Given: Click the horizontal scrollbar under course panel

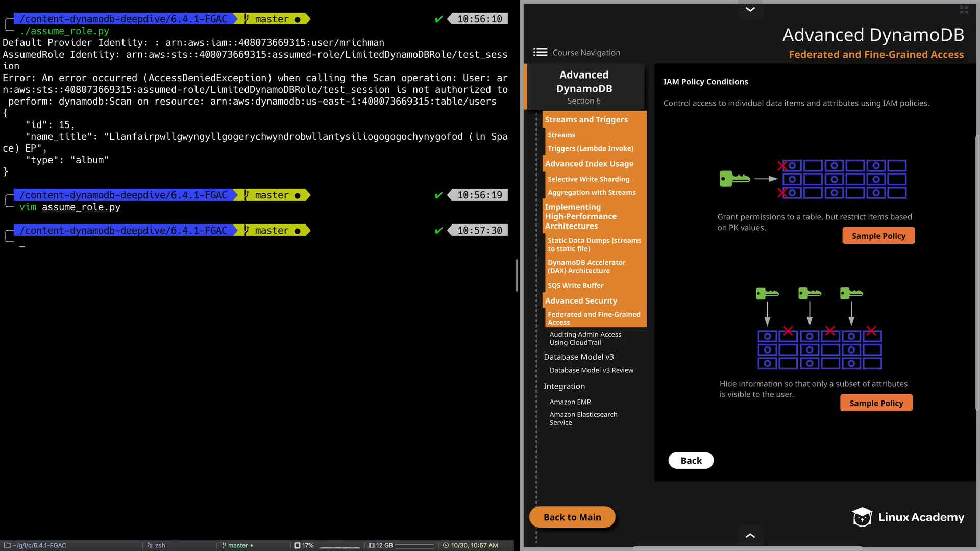Looking at the screenshot, I should tap(747, 548).
